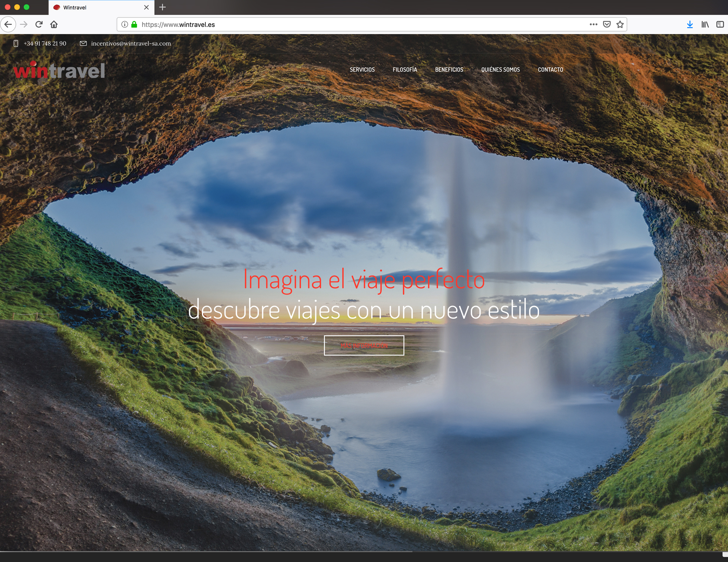728x562 pixels.
Task: Open the SERVICIOS menu item
Action: [x=362, y=70]
